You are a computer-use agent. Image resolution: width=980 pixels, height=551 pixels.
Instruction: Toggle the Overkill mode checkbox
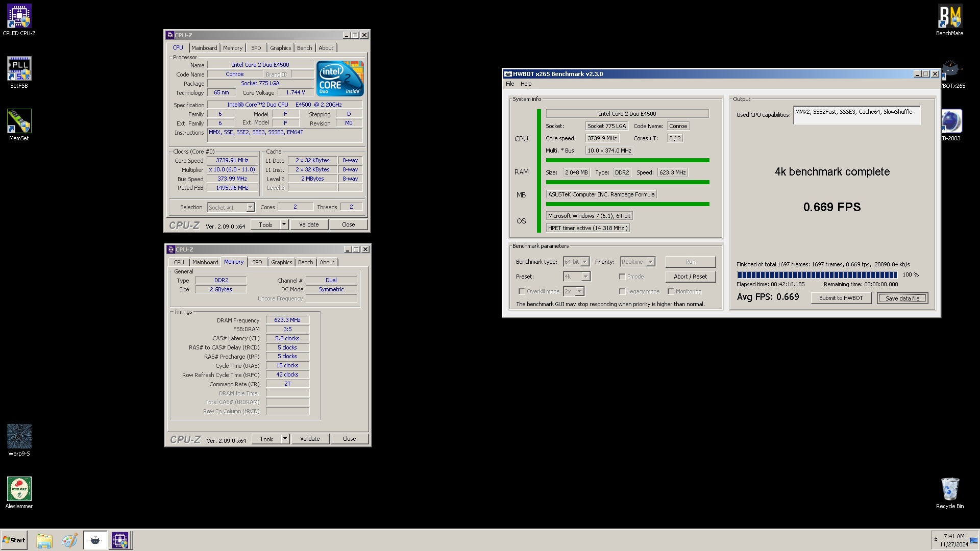coord(522,291)
